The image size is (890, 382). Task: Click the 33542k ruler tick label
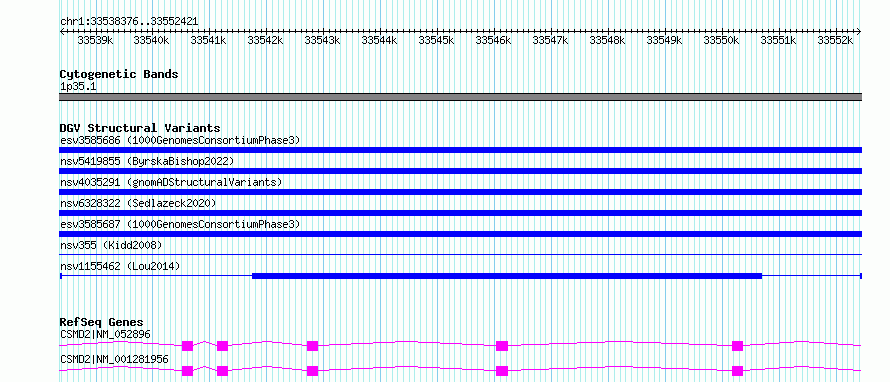[266, 40]
